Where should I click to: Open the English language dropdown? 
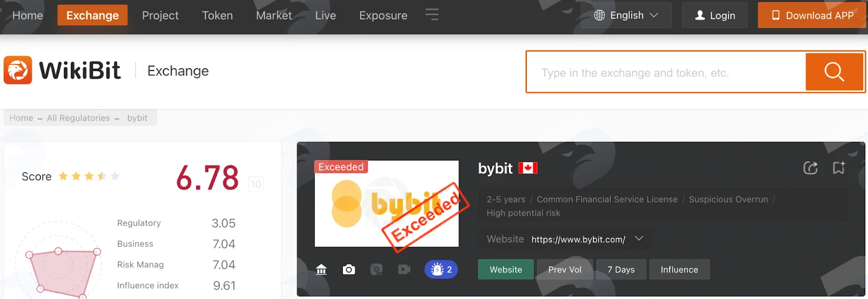coord(626,15)
